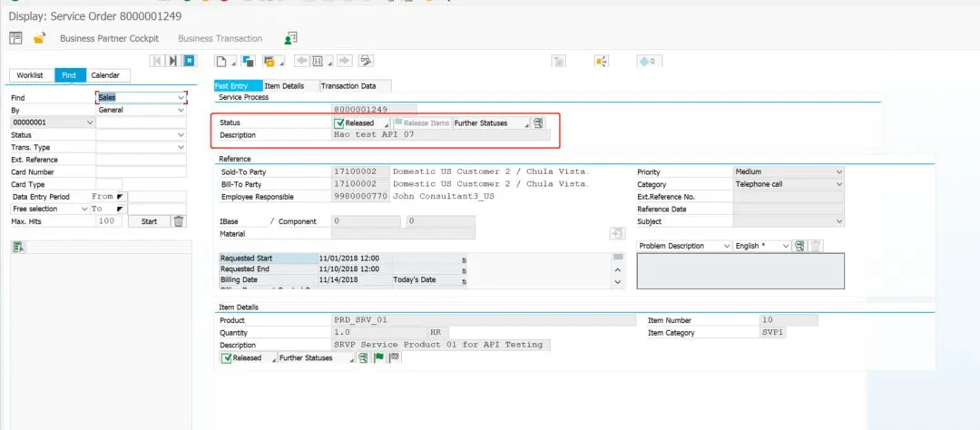Click the Card Type input field

tap(110, 184)
